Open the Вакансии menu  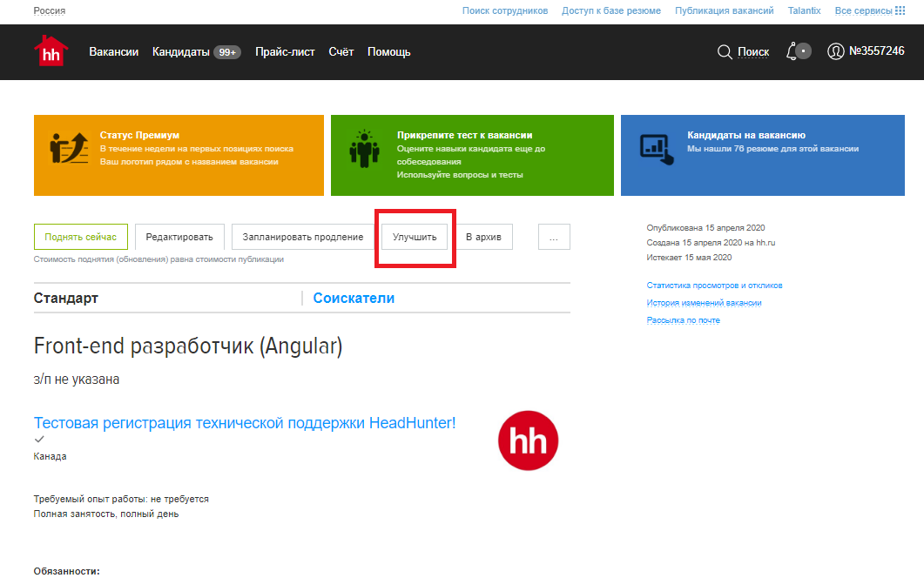click(114, 52)
